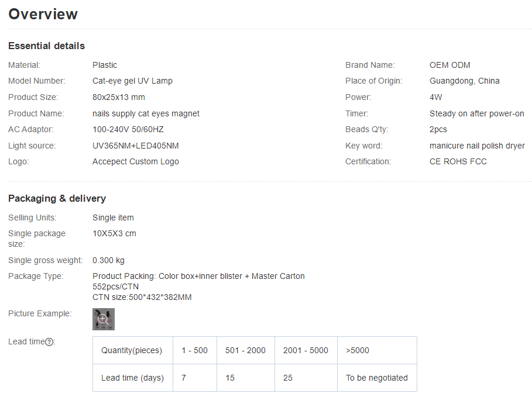
Task: Click the 'Steady on after power-on' timer value
Action: point(476,113)
